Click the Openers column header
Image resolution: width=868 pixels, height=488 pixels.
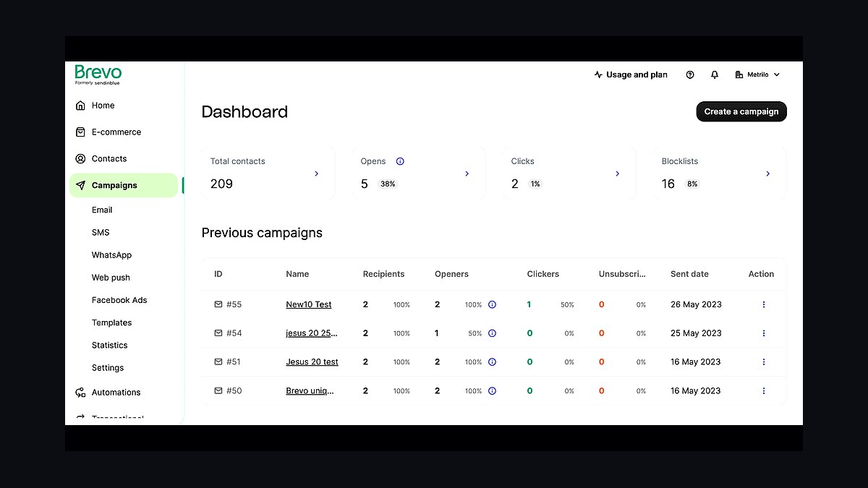coord(451,274)
